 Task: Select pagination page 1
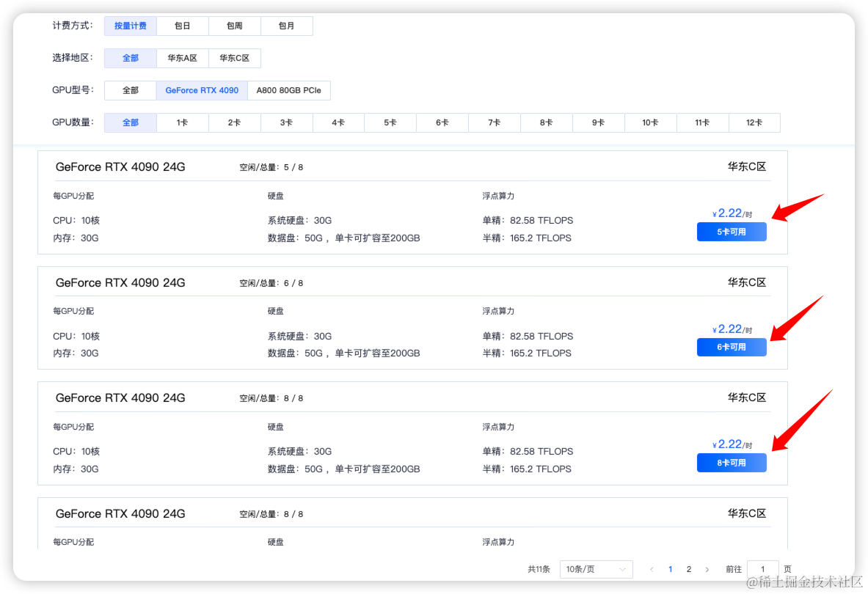pos(671,569)
